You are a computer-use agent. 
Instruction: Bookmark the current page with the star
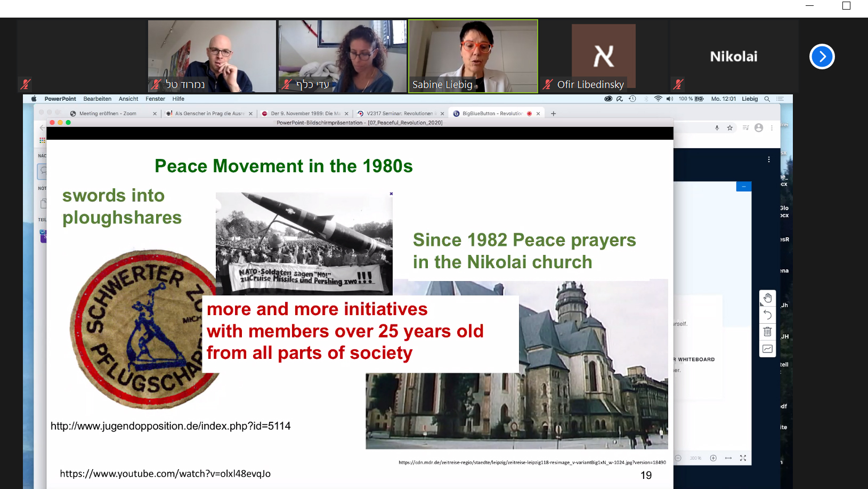tap(729, 128)
